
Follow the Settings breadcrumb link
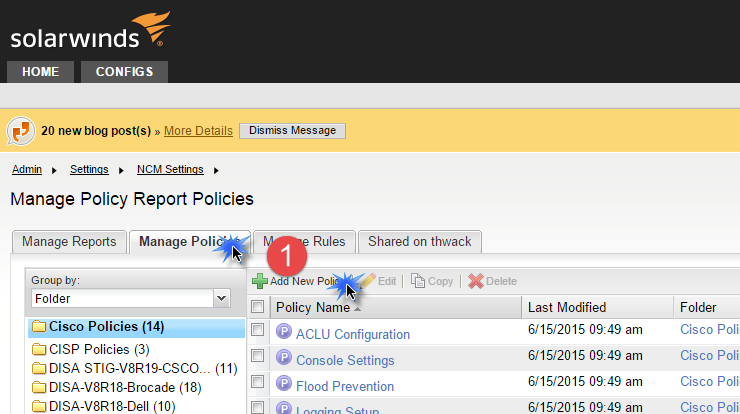click(89, 169)
